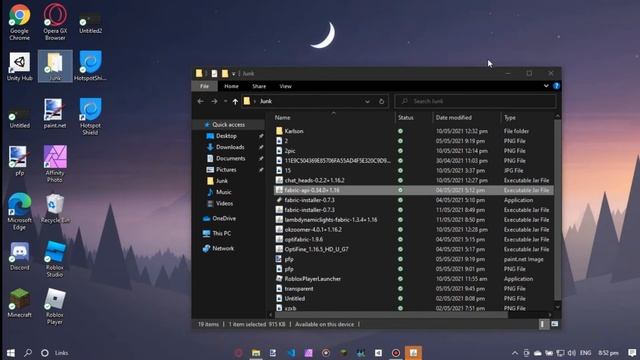
Task: Select chat_heads-0.2.2+1.16.2 jar file
Action: 413,180
